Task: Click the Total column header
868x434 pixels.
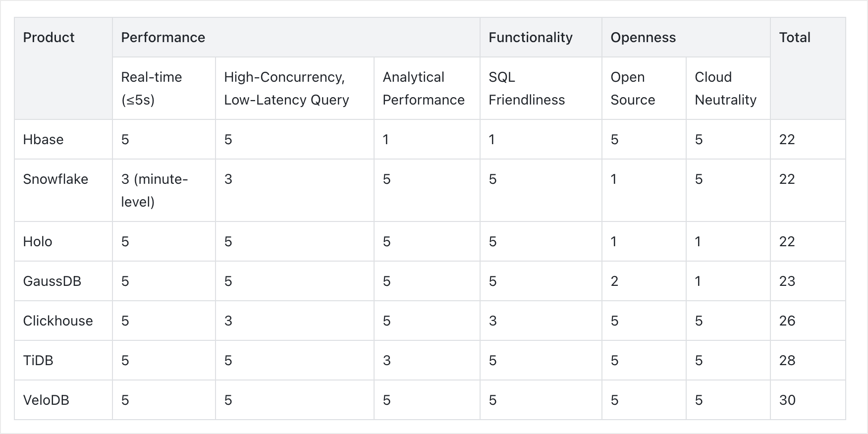Action: click(x=794, y=38)
